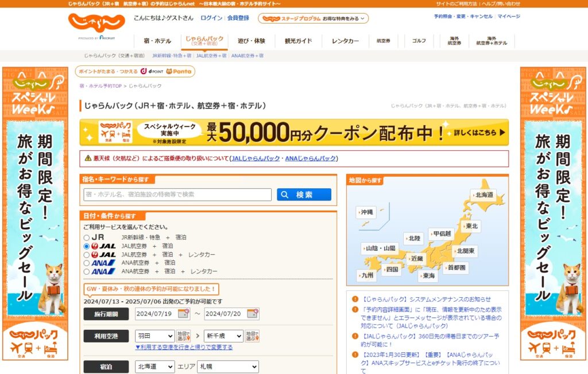Image resolution: width=588 pixels, height=374 pixels.
Task: Open the 新千歳 arrival airport dropdown
Action: click(x=223, y=336)
